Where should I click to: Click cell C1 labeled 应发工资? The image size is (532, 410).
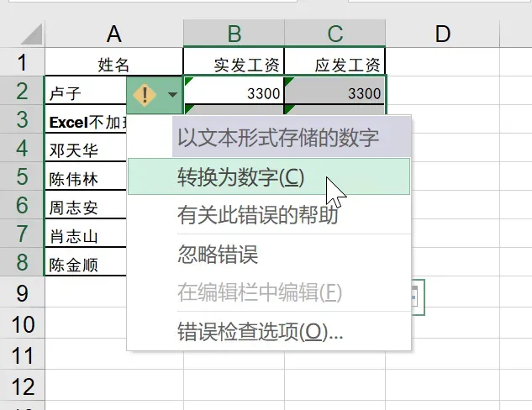pyautogui.click(x=334, y=64)
